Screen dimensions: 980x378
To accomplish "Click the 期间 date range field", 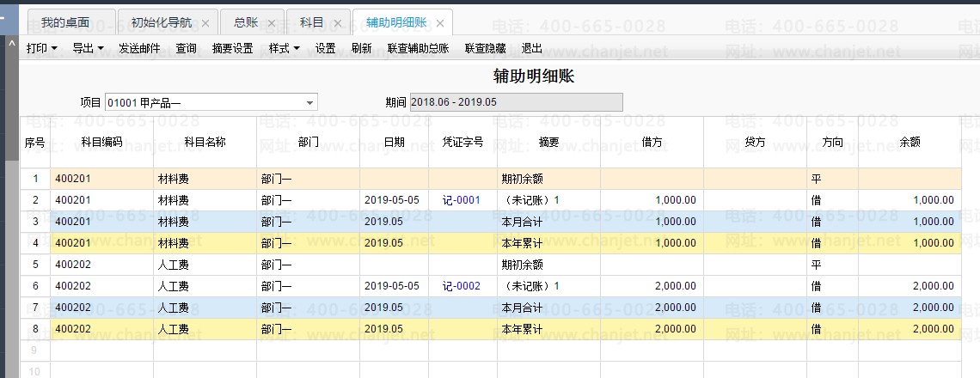I will [516, 102].
